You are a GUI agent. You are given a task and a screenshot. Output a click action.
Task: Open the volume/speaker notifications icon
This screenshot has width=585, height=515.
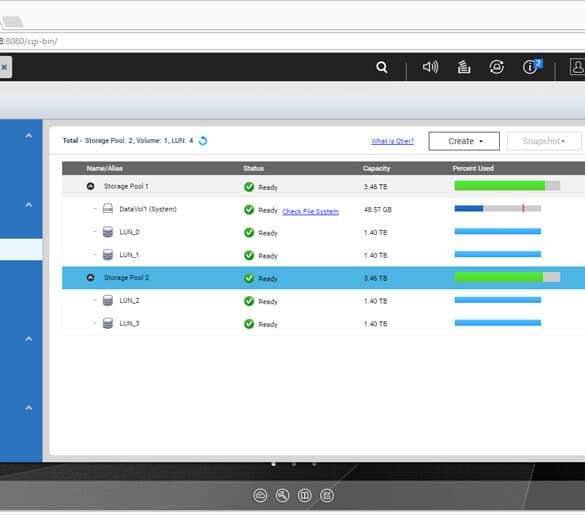[x=430, y=67]
